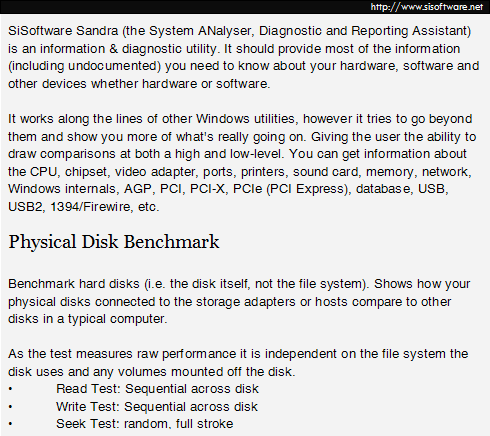Select the Read Test bullet item
Image resolution: width=490 pixels, height=436 pixels.
157,389
